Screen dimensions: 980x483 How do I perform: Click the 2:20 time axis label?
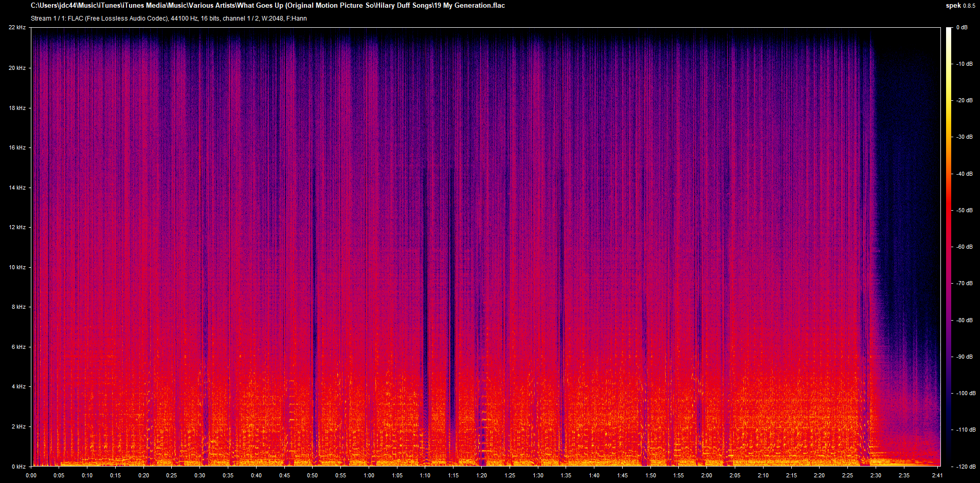(x=819, y=475)
